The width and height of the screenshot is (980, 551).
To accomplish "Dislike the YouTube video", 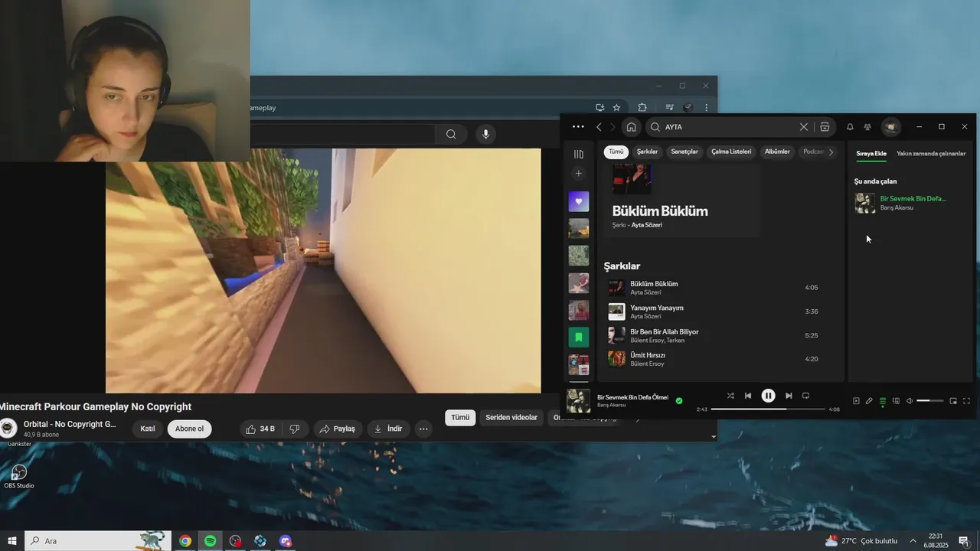I will (295, 429).
